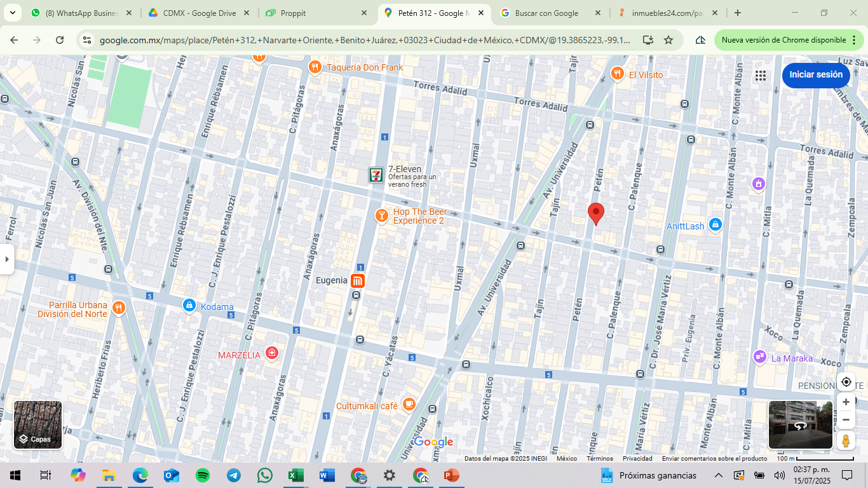This screenshot has height=488, width=868.
Task: Open the Google apps grid
Action: [761, 76]
